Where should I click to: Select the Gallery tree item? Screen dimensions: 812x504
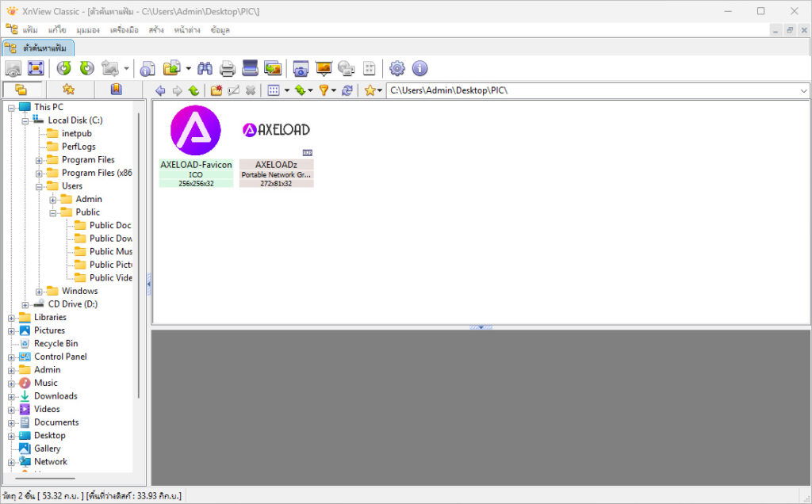click(47, 449)
